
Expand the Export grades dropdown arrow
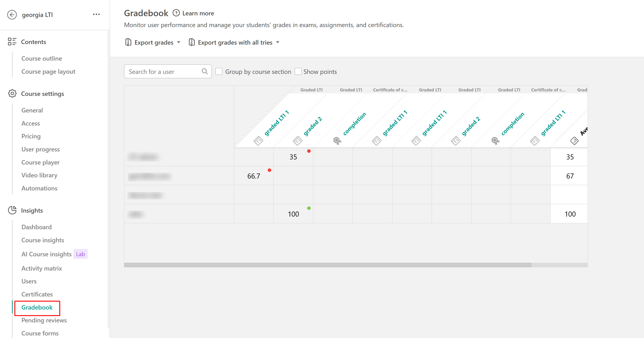coord(179,42)
